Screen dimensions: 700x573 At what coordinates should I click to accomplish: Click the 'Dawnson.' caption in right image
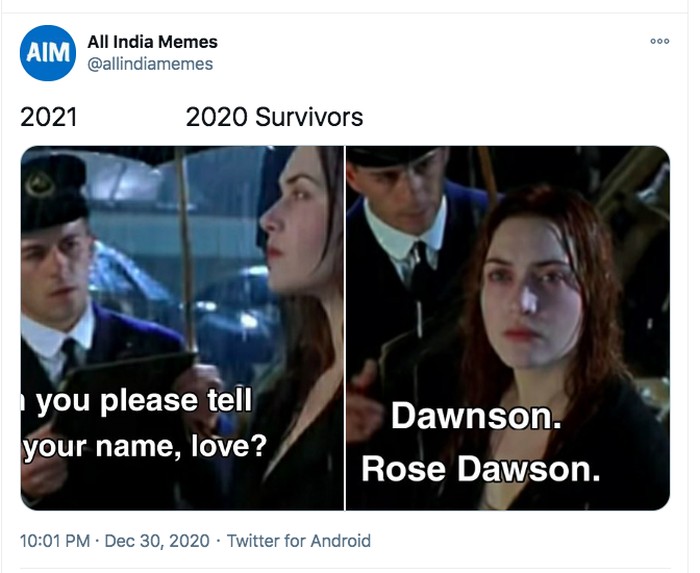[x=476, y=416]
